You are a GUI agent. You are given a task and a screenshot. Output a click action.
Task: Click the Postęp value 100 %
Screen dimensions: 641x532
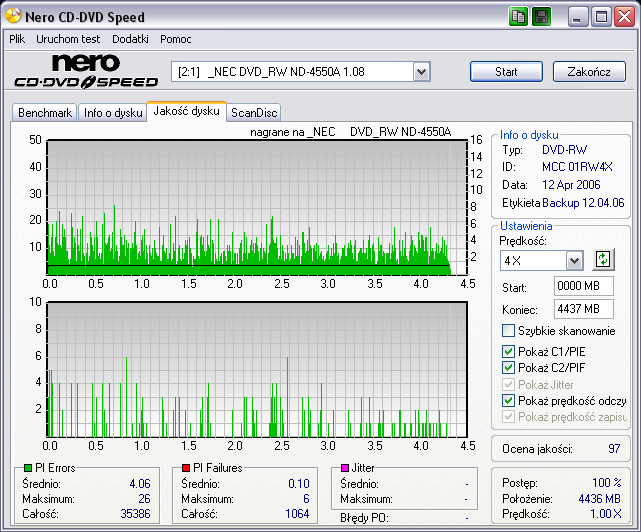tap(607, 483)
